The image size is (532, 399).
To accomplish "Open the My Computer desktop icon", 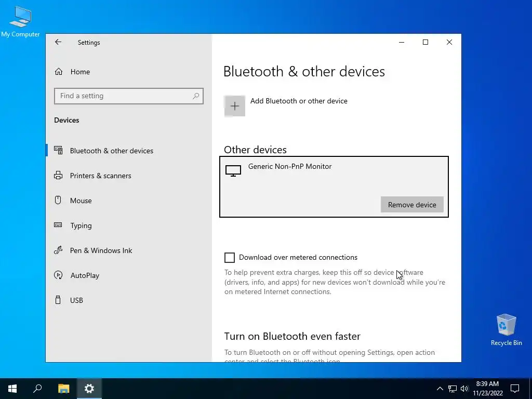I will pyautogui.click(x=20, y=22).
